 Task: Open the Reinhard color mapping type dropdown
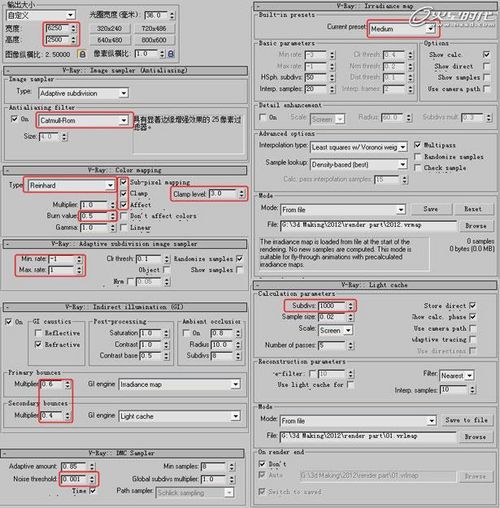[x=110, y=185]
